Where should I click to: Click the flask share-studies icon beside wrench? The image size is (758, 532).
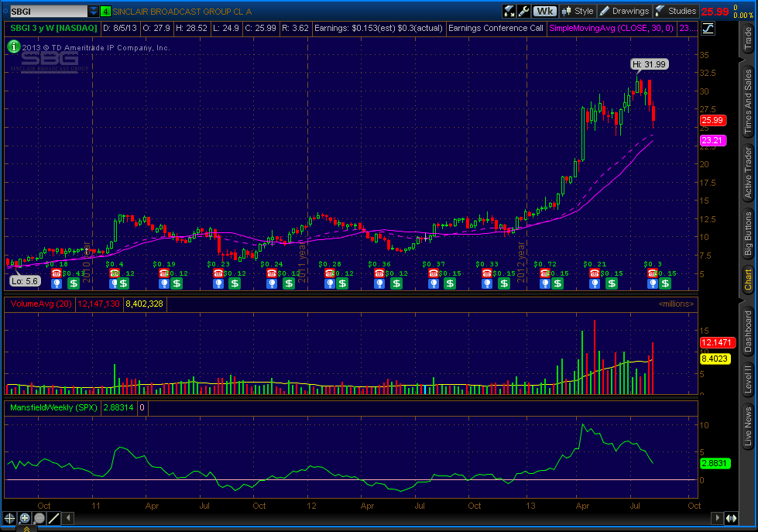(509, 11)
